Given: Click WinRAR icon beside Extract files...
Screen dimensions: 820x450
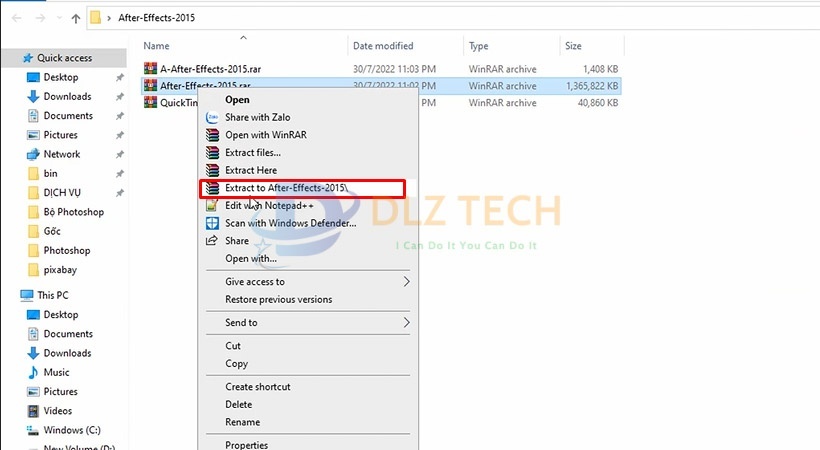Looking at the screenshot, I should [x=212, y=153].
